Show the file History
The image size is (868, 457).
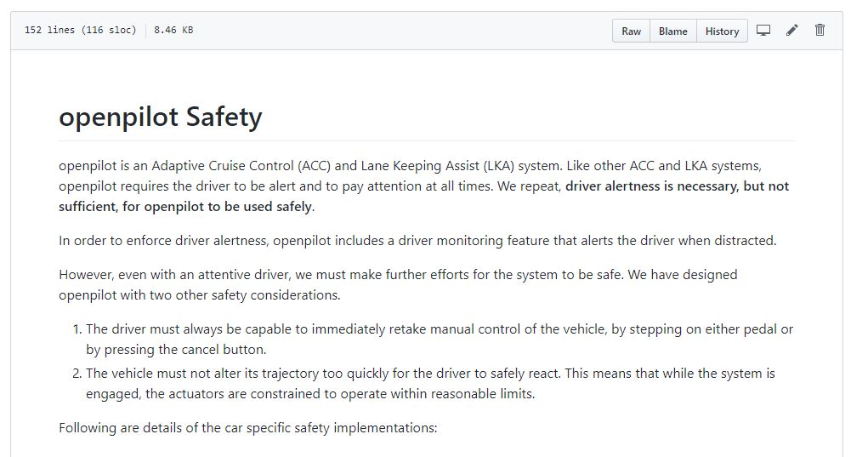[x=722, y=31]
